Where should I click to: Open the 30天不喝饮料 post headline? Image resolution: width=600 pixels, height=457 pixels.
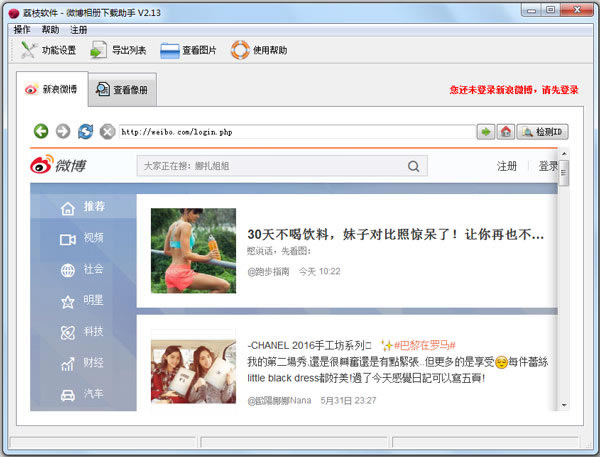coord(395,234)
